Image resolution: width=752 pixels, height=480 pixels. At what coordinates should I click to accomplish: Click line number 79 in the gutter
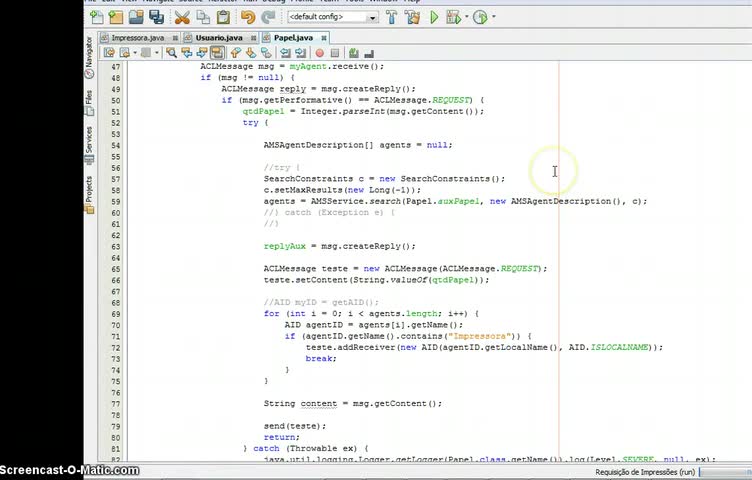115,426
